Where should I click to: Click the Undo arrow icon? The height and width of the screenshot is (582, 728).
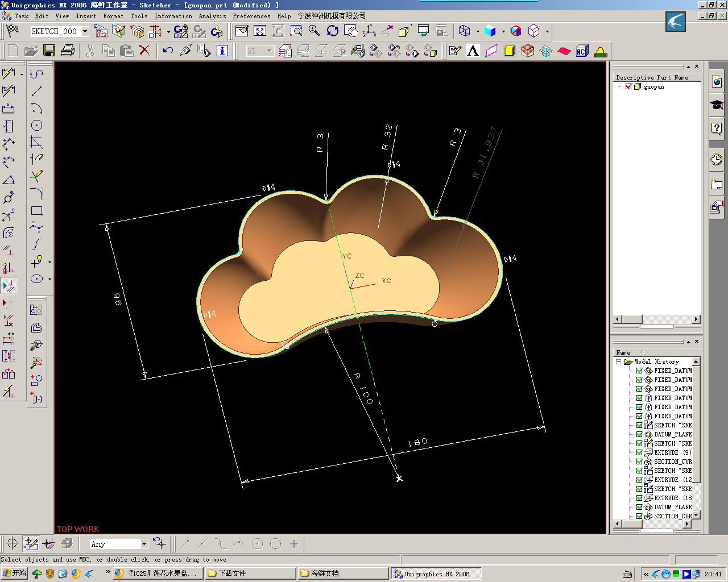pos(167,51)
